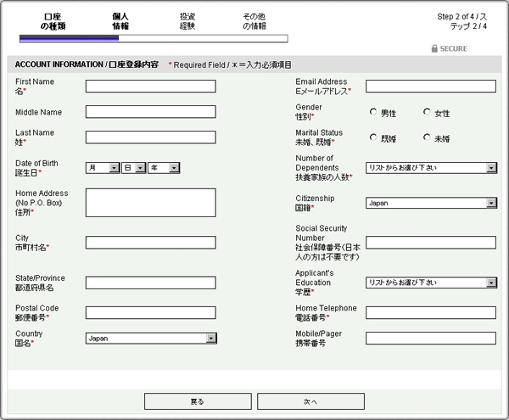This screenshot has width=509, height=420.
Task: Choose 未婚 marital status radio button
Action: pyautogui.click(x=427, y=137)
